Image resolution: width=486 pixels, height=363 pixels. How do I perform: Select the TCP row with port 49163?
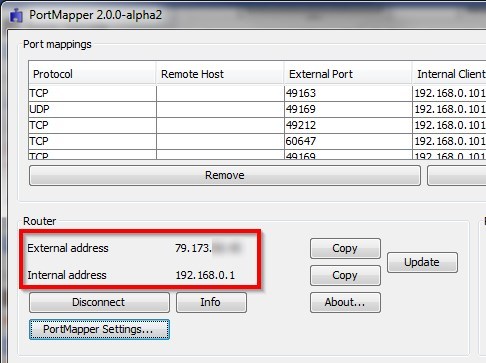257,93
